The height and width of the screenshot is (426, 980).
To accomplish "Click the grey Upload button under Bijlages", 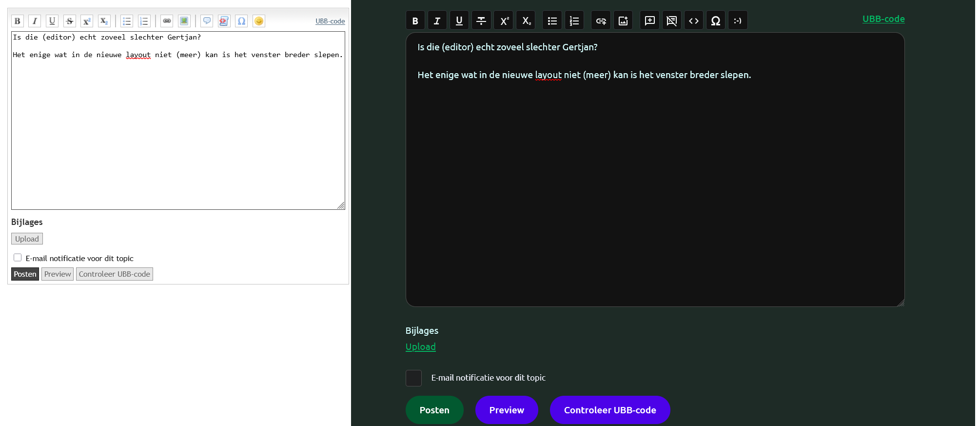I will tap(27, 239).
